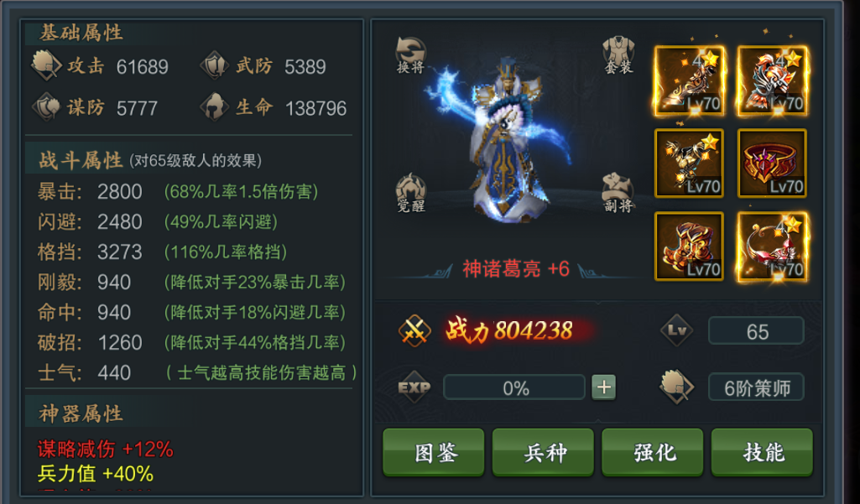Open the 图鉴 codex button
Screen dimensions: 860x504
[x=434, y=453]
